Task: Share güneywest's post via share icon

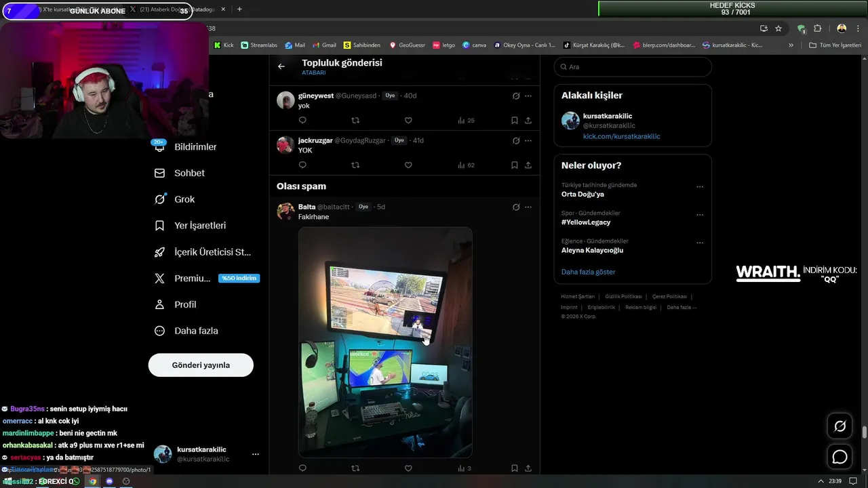Action: 528,120
